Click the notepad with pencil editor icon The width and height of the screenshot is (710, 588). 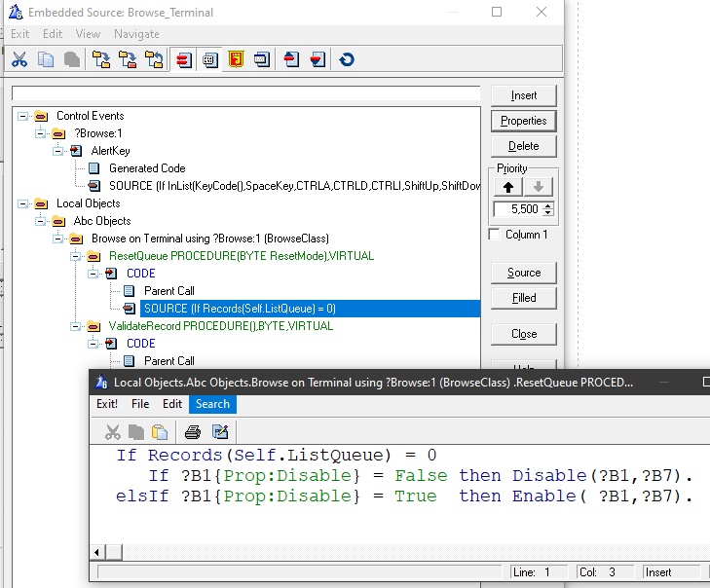click(x=220, y=431)
